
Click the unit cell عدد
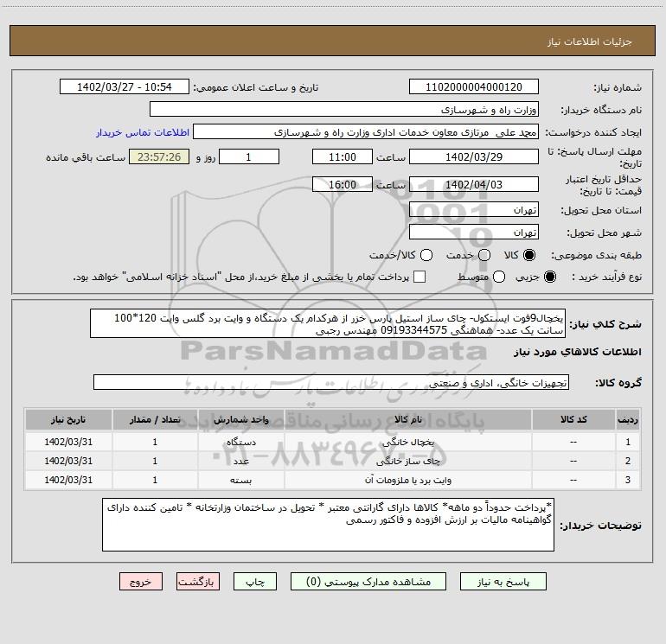coord(240,461)
